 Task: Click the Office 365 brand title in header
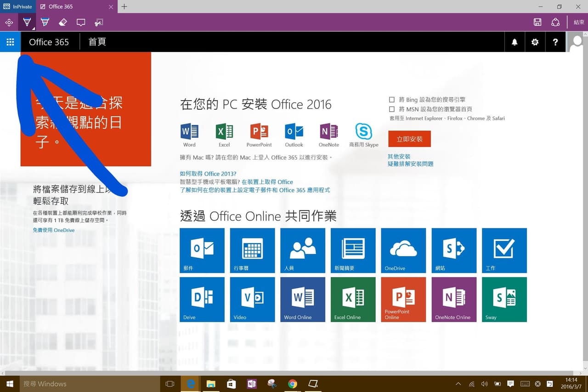pyautogui.click(x=49, y=42)
